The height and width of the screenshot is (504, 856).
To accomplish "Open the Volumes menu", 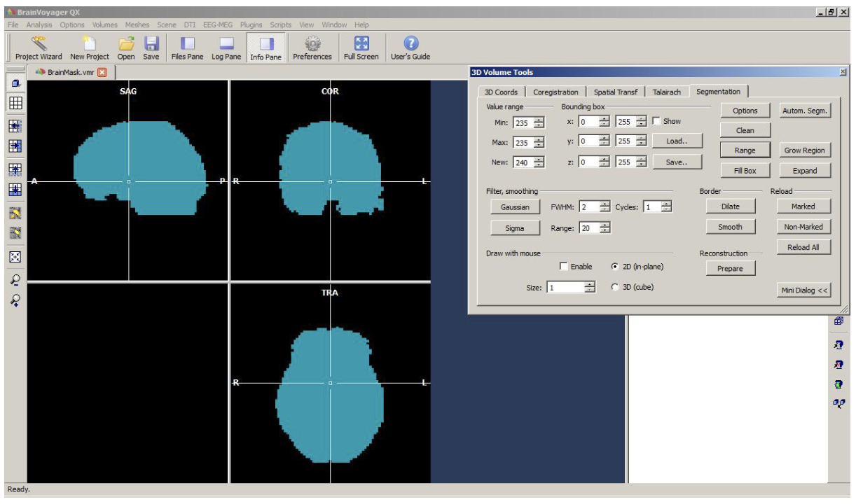I will tap(105, 24).
